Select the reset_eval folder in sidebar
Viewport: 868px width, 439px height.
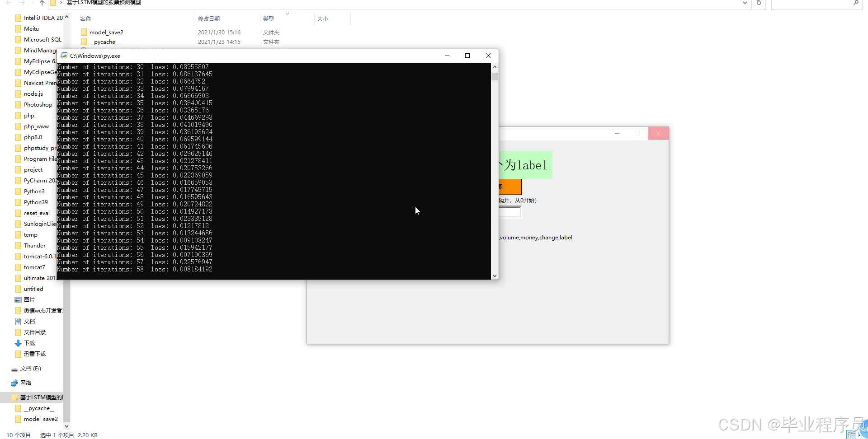[x=33, y=213]
